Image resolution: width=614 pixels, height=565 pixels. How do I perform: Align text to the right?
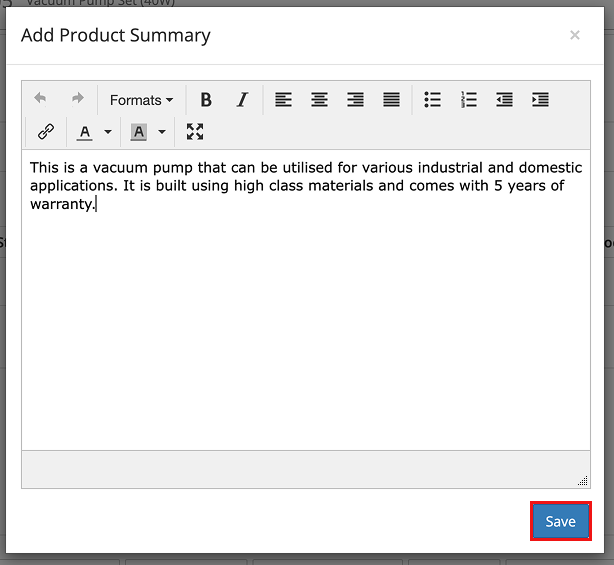point(356,100)
